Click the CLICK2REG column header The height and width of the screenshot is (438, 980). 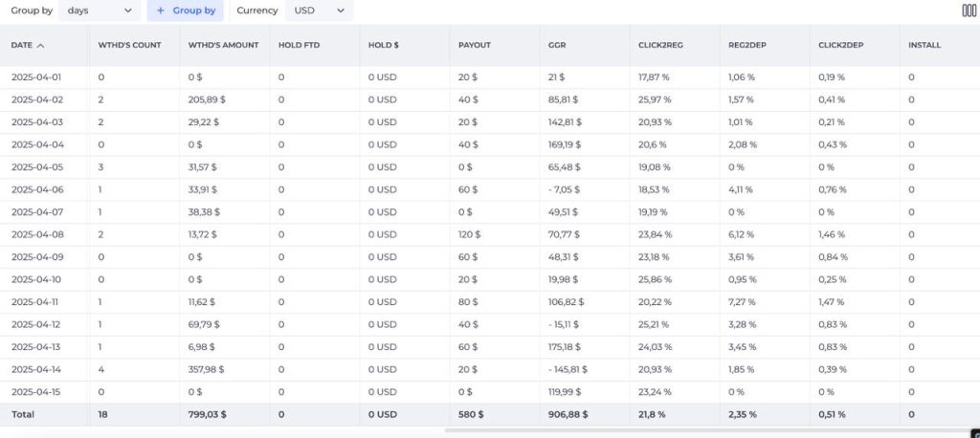click(x=660, y=45)
